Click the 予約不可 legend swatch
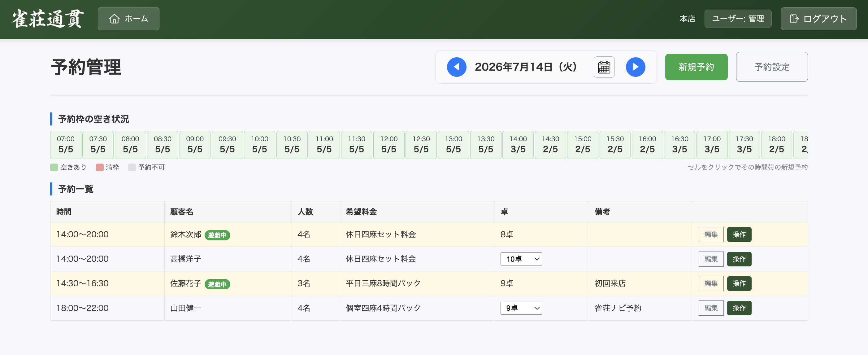 tap(132, 168)
